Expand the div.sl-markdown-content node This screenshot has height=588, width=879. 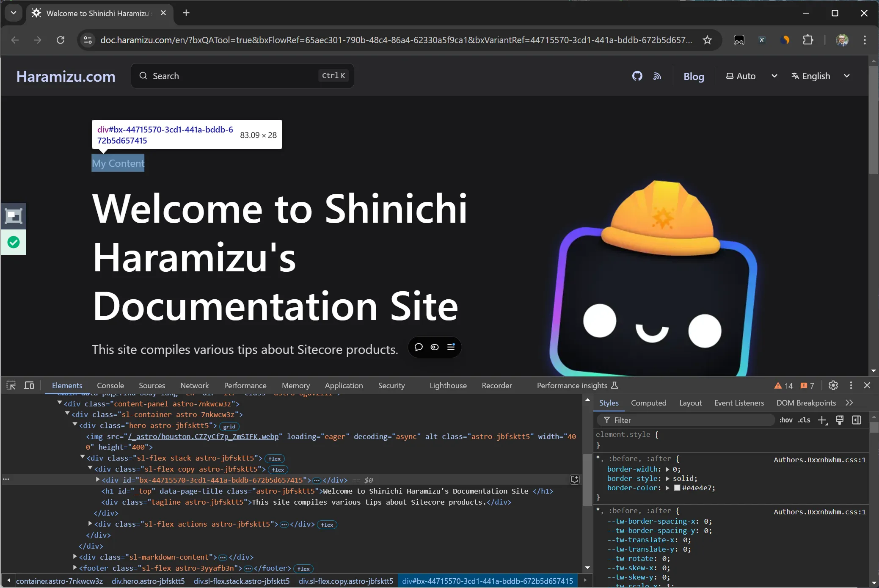(x=75, y=557)
